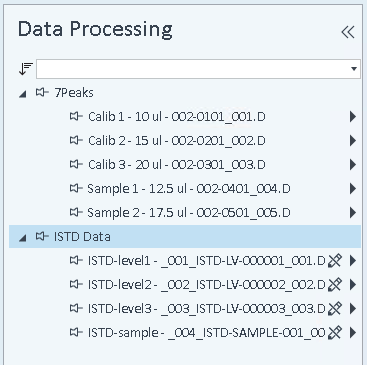Click the ISTD Data folder icon
The height and width of the screenshot is (365, 367).
(x=42, y=236)
